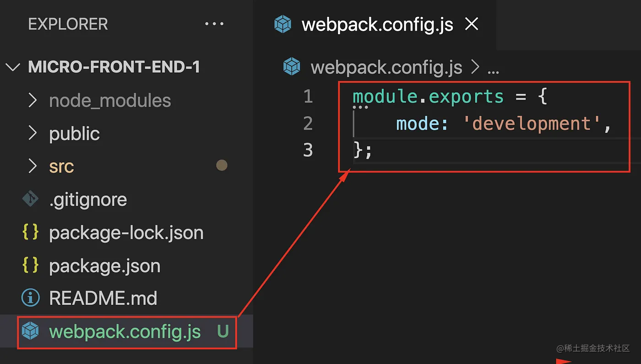Click the README.md info icon
This screenshot has width=641, height=364.
click(x=30, y=298)
